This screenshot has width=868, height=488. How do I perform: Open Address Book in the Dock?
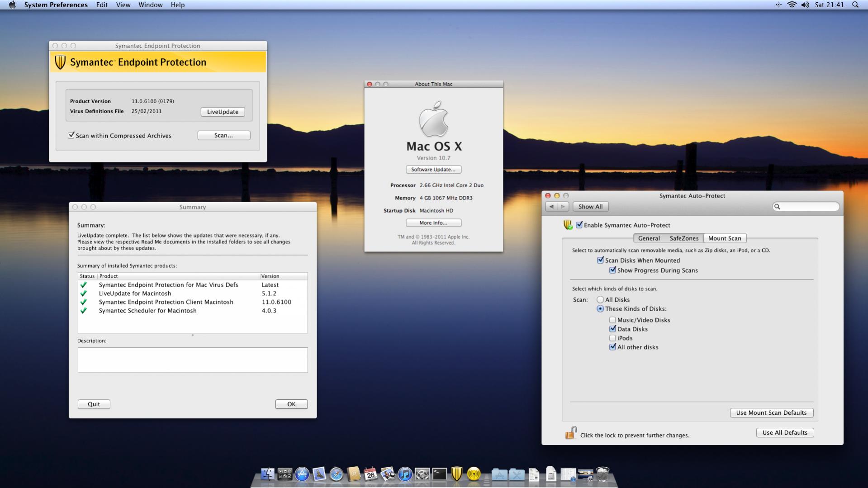coord(354,474)
